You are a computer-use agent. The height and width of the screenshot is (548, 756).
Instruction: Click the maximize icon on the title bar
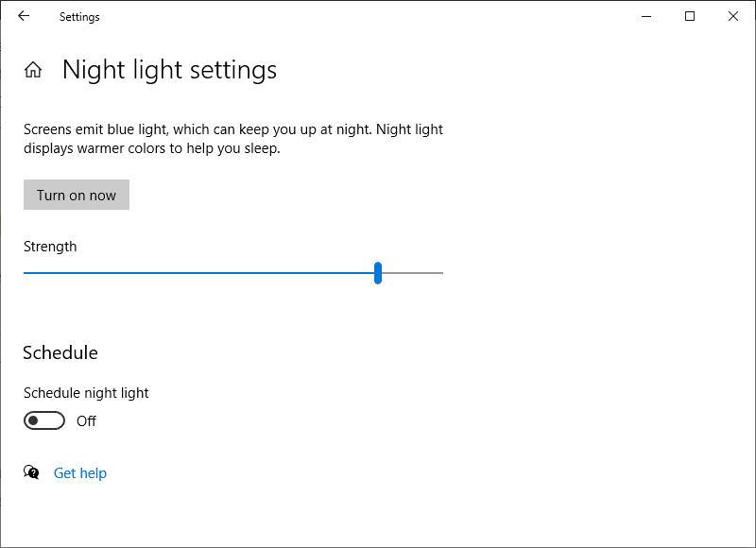point(691,16)
